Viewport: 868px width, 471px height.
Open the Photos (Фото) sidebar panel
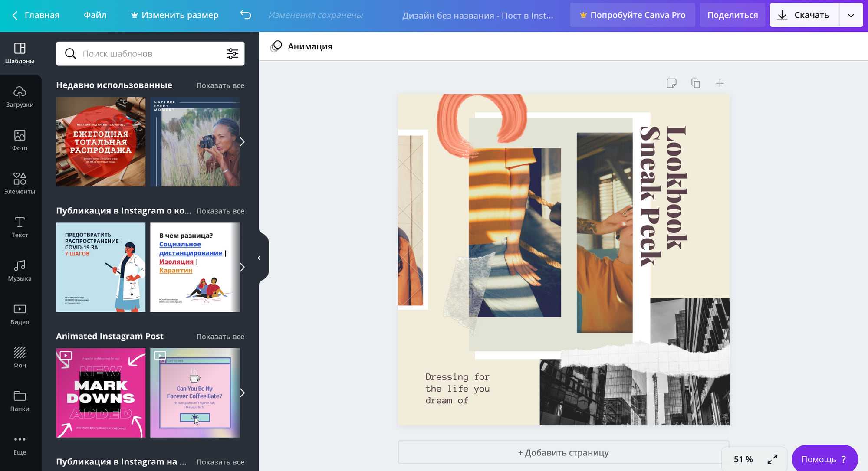click(20, 140)
